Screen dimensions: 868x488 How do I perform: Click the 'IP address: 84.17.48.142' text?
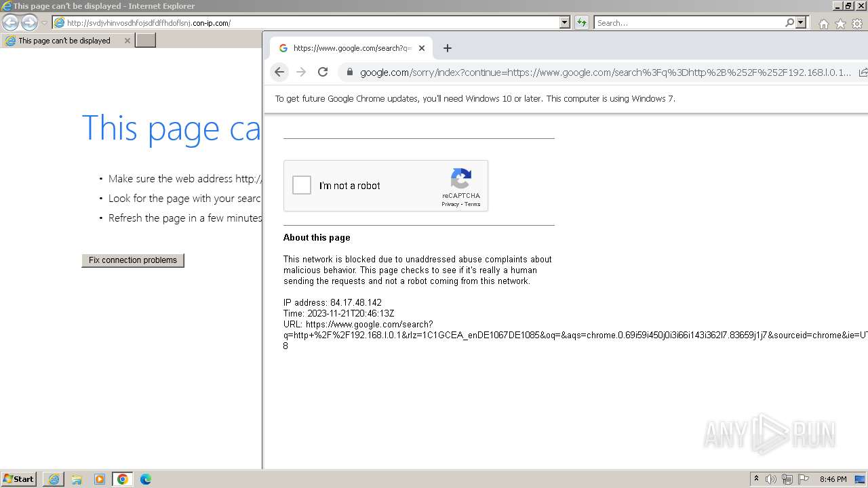(x=332, y=303)
